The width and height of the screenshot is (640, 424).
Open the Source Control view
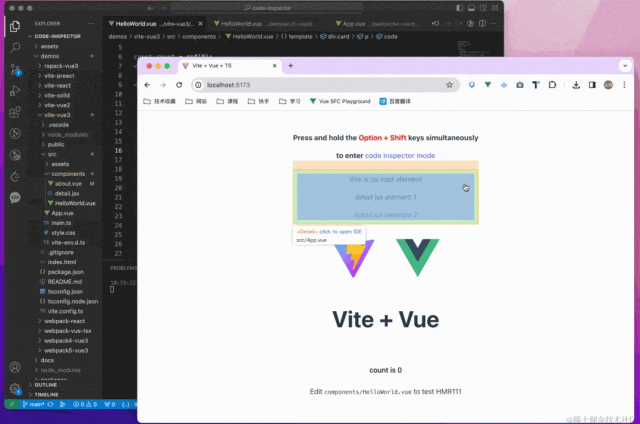(15, 68)
